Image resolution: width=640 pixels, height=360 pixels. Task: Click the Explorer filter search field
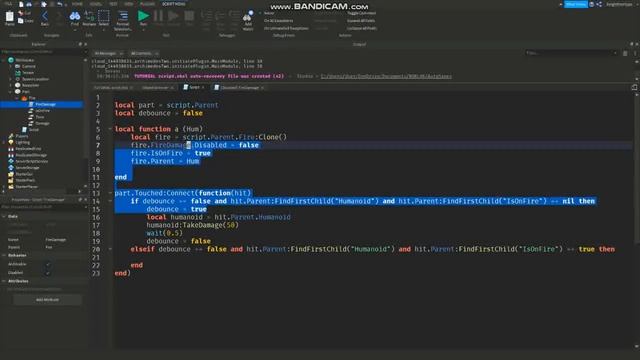tap(43, 52)
